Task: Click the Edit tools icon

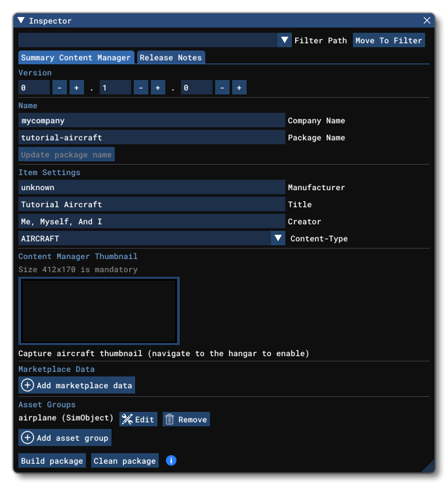Action: (127, 419)
